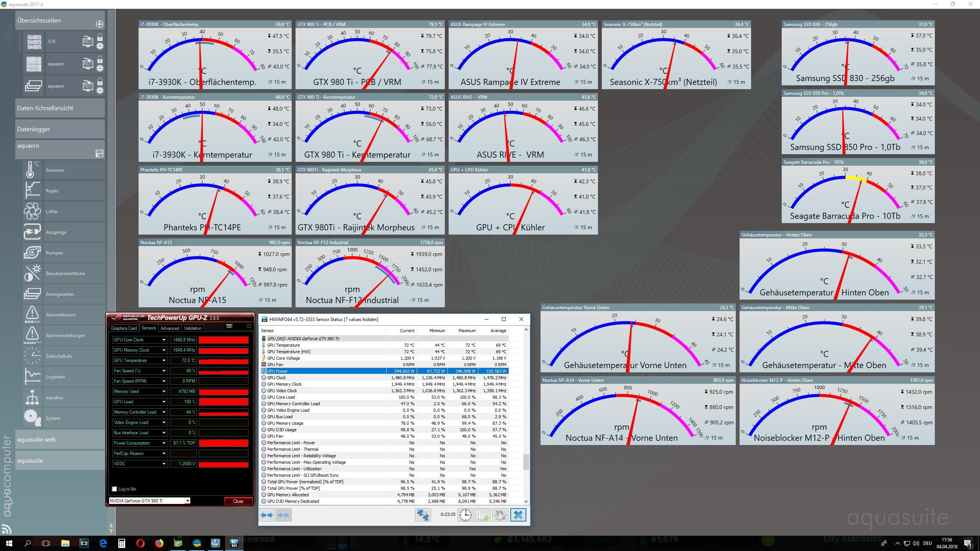Screen dimensions: 980x551
Task: Open System gears section
Action: pyautogui.click(x=64, y=418)
